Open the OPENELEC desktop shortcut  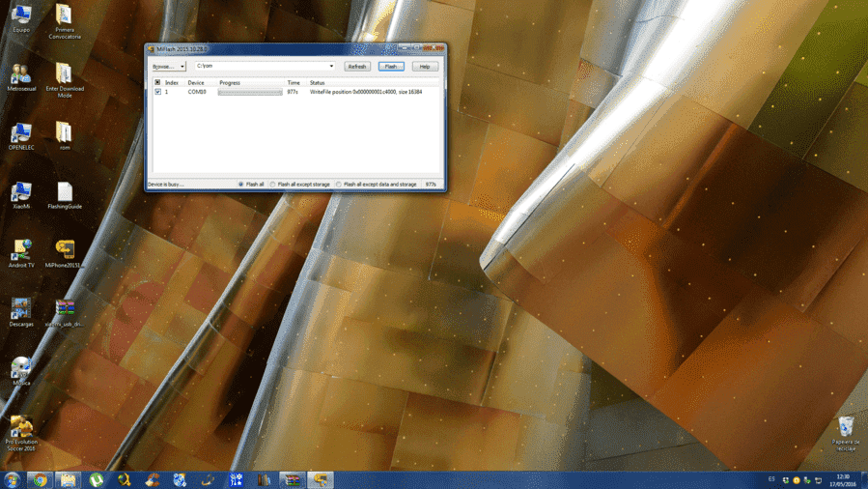pyautogui.click(x=21, y=136)
